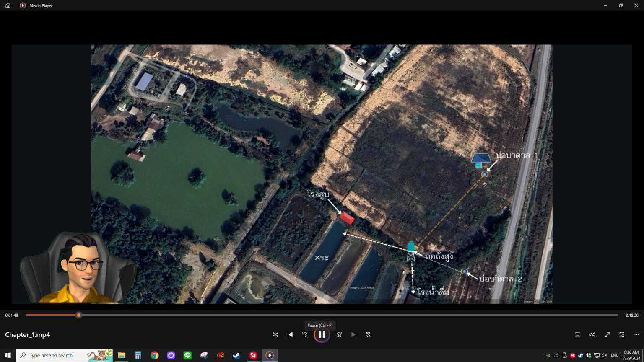This screenshot has width=644, height=362.
Task: Open the subtitles and captions menu
Action: [577, 335]
